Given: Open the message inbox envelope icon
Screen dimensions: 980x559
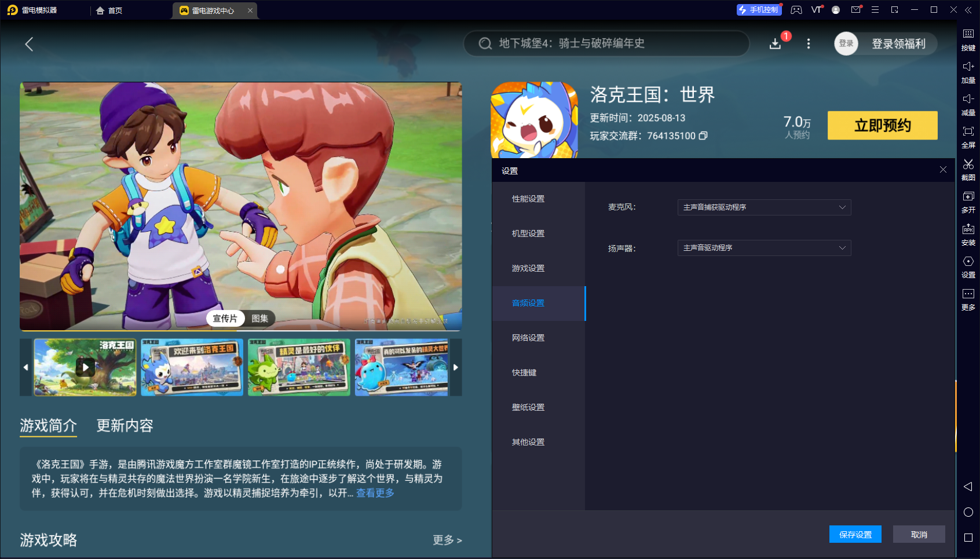Looking at the screenshot, I should [856, 9].
